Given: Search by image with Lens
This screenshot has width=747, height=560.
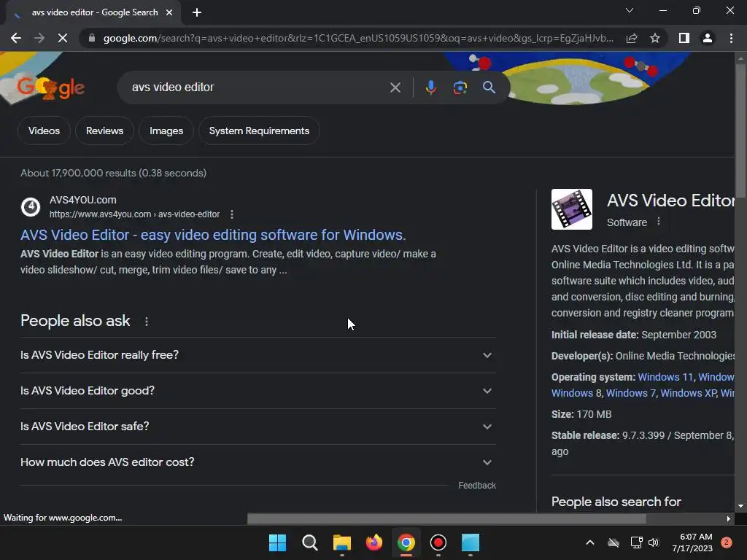Looking at the screenshot, I should (460, 87).
